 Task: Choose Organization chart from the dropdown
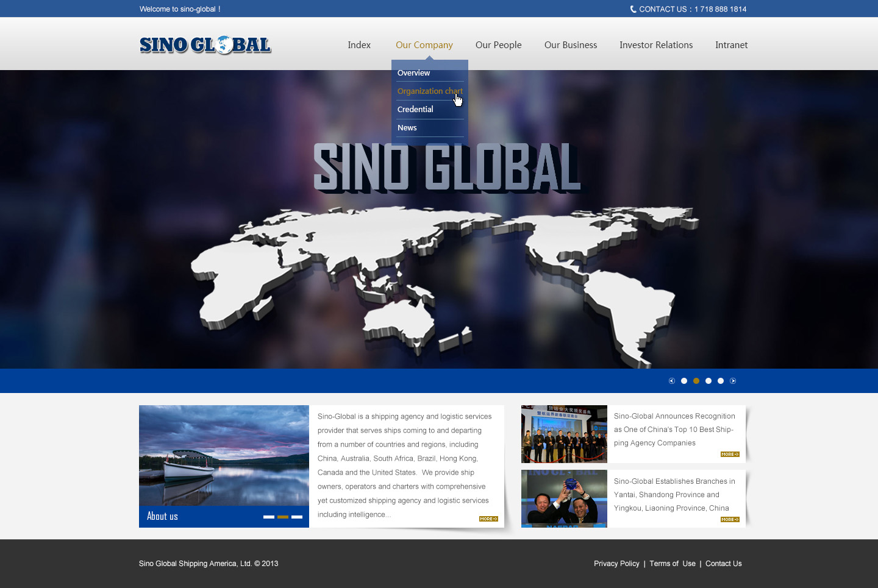(x=430, y=91)
